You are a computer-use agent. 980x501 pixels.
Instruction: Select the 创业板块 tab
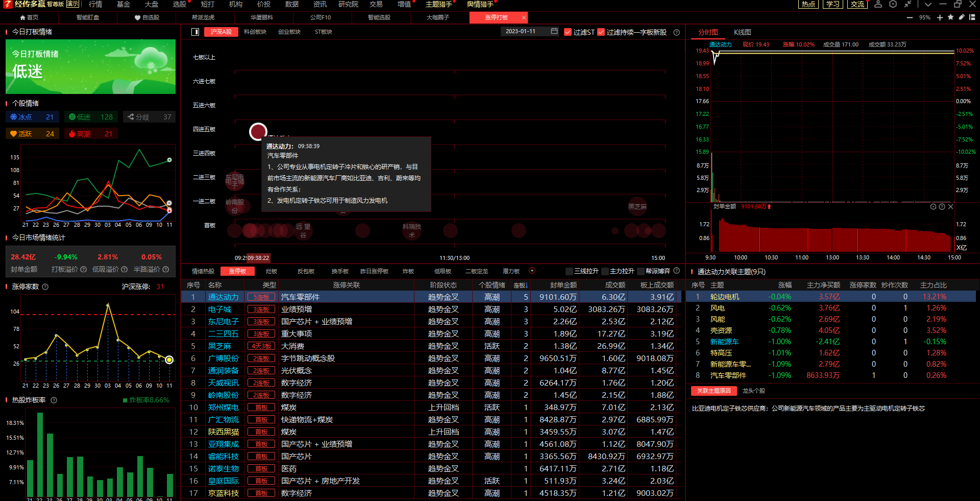(x=289, y=32)
